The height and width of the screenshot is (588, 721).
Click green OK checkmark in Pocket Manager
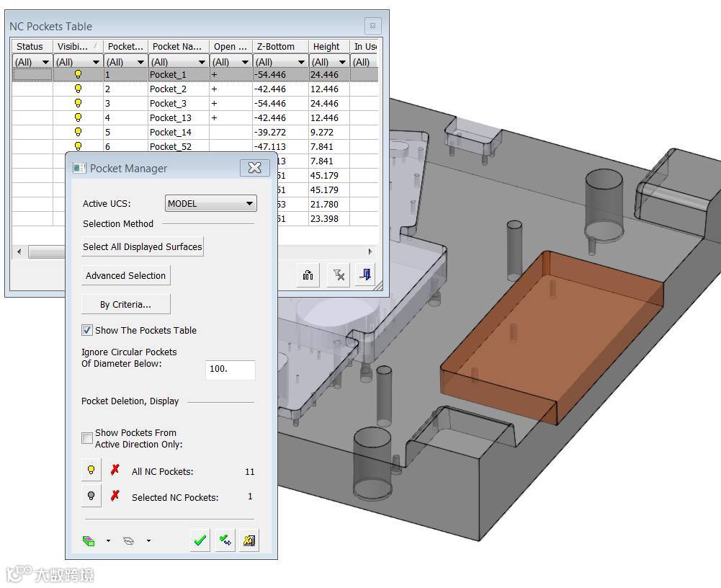(200, 540)
